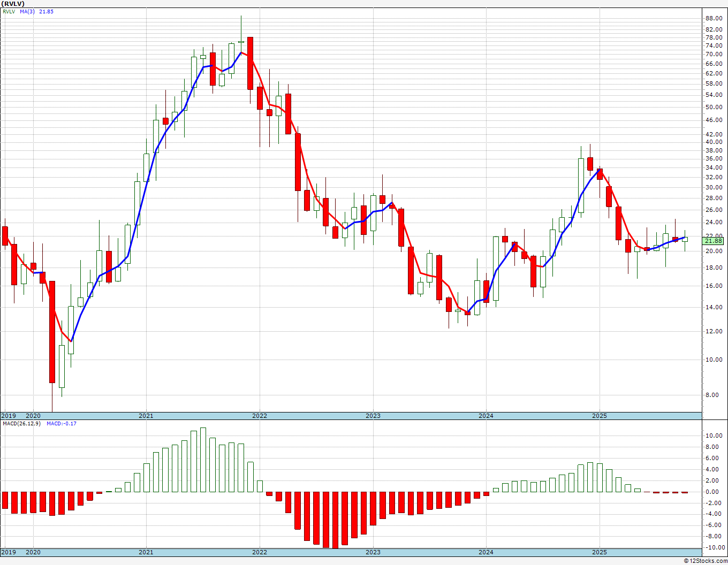Click the green 21.88 current price tag
This screenshot has height=565, width=728.
(714, 241)
